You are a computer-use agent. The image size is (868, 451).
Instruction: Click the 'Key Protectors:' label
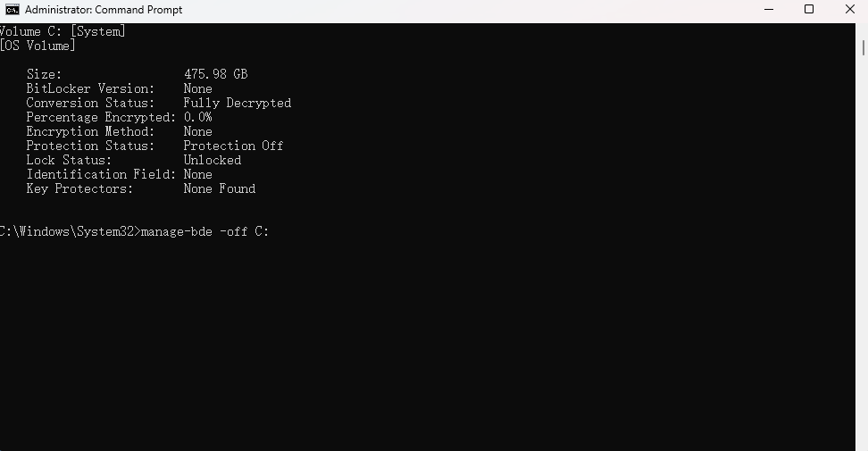click(x=79, y=188)
